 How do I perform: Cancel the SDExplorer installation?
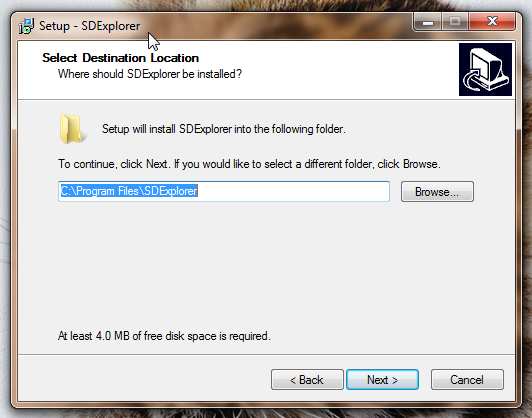coord(467,380)
